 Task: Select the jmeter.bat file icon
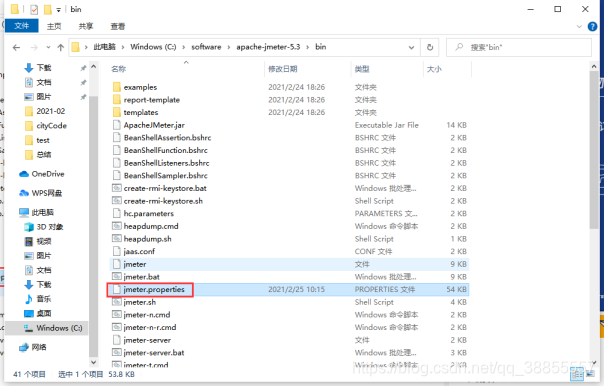pos(117,277)
